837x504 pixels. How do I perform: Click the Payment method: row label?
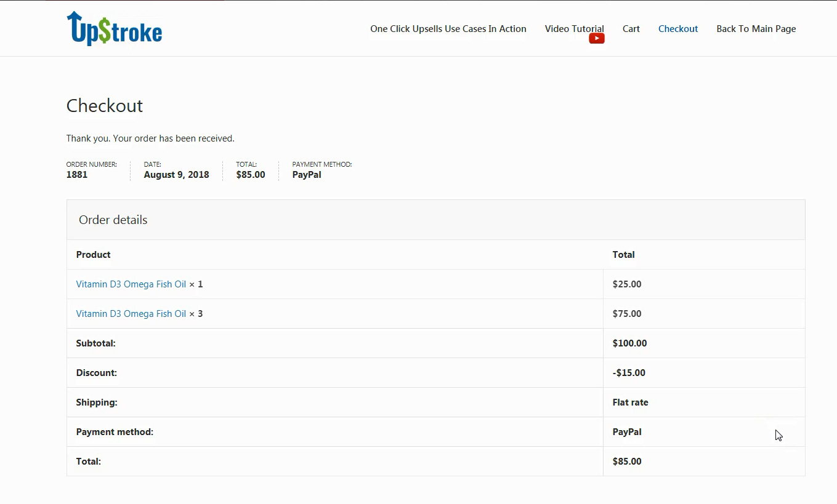pos(115,432)
